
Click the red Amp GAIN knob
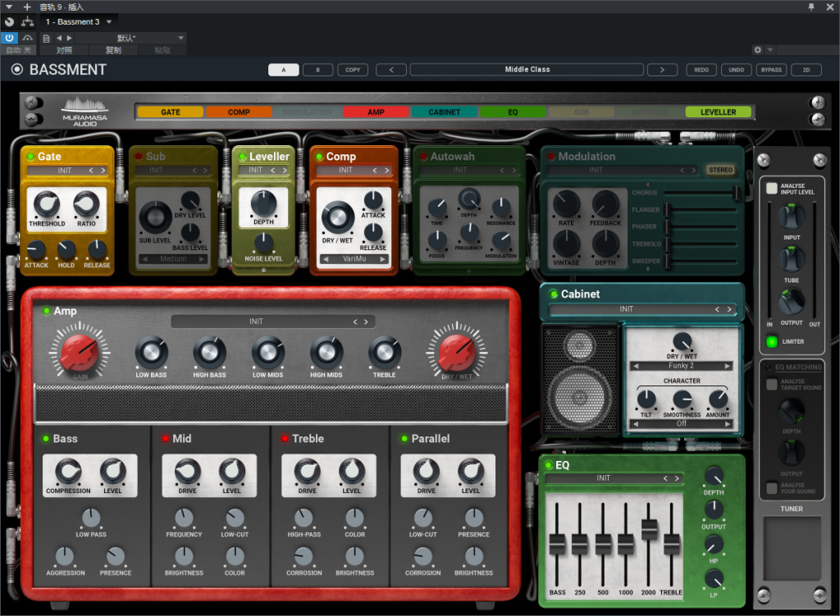(80, 353)
